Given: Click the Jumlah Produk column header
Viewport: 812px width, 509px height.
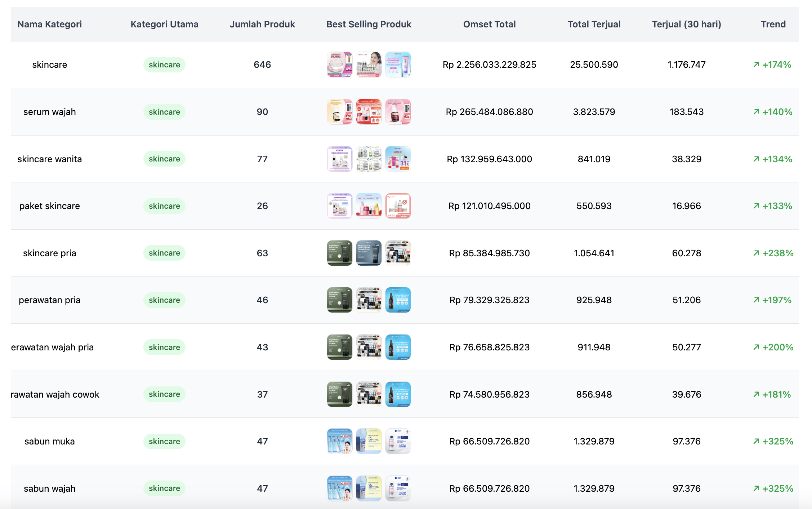Looking at the screenshot, I should pos(262,24).
